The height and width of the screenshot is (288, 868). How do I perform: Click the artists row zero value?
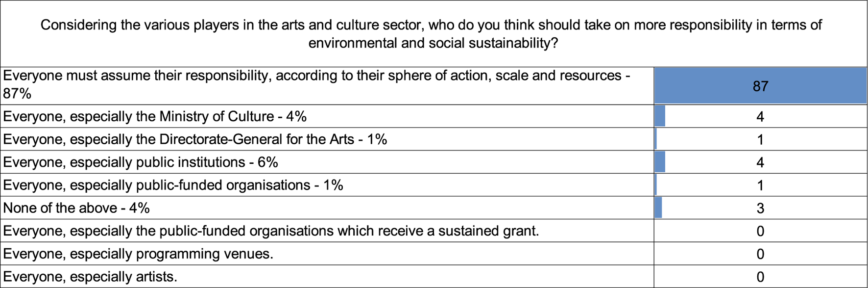point(760,276)
